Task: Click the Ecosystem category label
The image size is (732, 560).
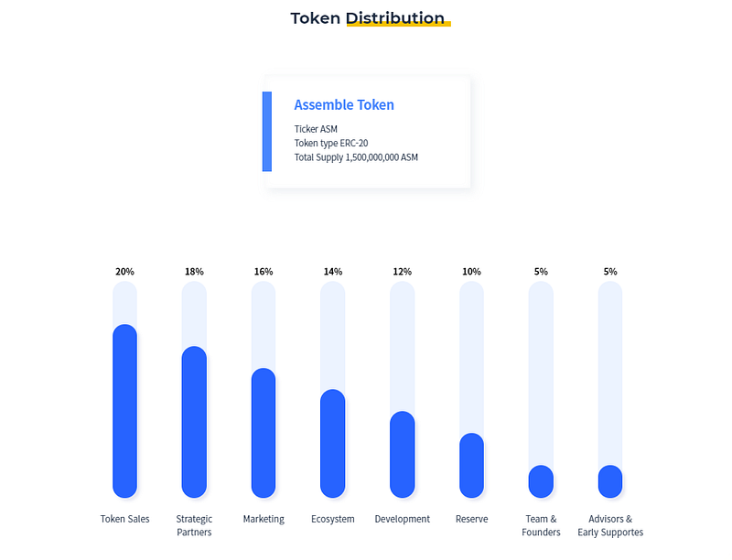Action: point(333,519)
